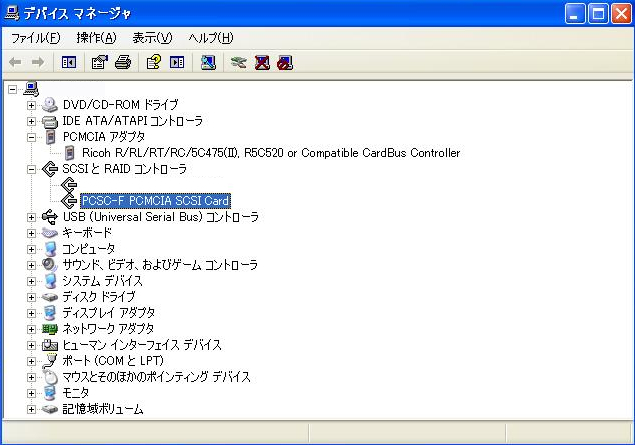Expand システム デバイス node

31,281
